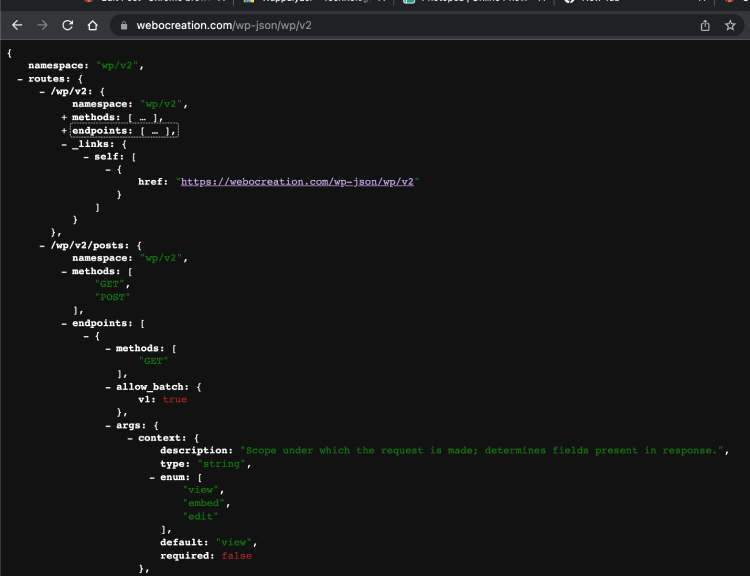This screenshot has width=750, height=576.
Task: Collapse the first object in endpoints array
Action: tap(86, 336)
